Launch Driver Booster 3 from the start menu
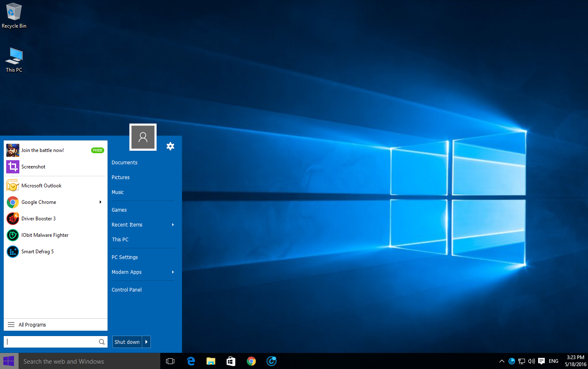Image resolution: width=588 pixels, height=369 pixels. pyautogui.click(x=38, y=219)
